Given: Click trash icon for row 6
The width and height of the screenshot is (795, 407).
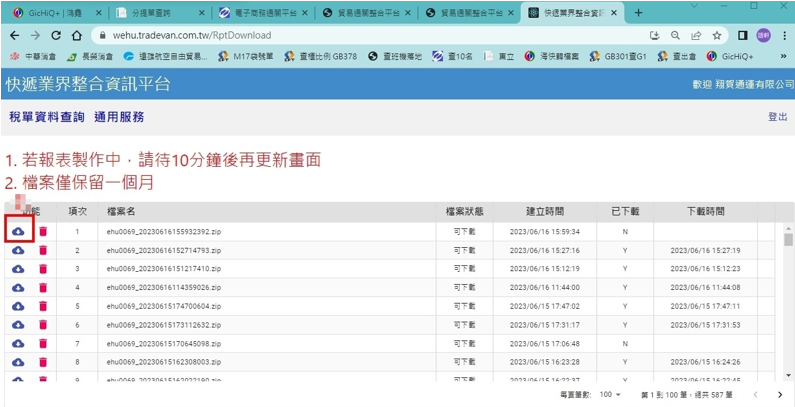Looking at the screenshot, I should [43, 324].
